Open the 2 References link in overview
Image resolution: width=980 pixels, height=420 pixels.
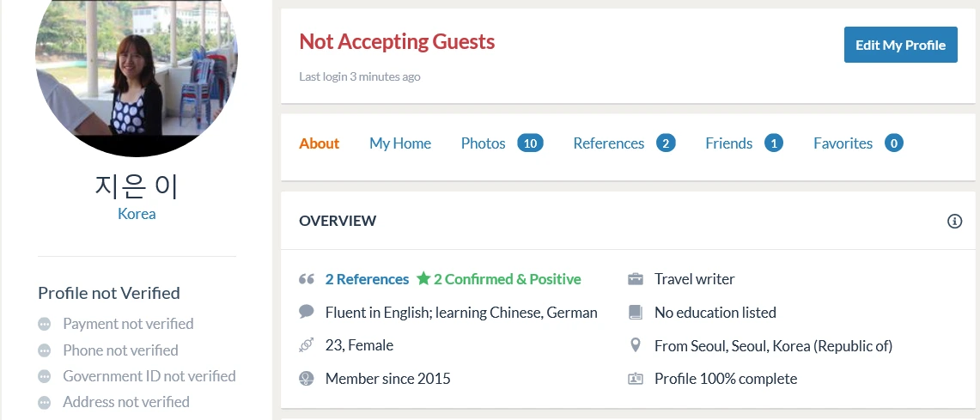pos(367,279)
